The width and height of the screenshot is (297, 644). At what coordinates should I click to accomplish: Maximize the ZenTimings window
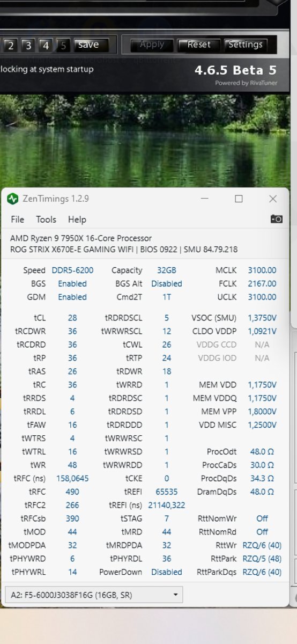pyautogui.click(x=239, y=199)
